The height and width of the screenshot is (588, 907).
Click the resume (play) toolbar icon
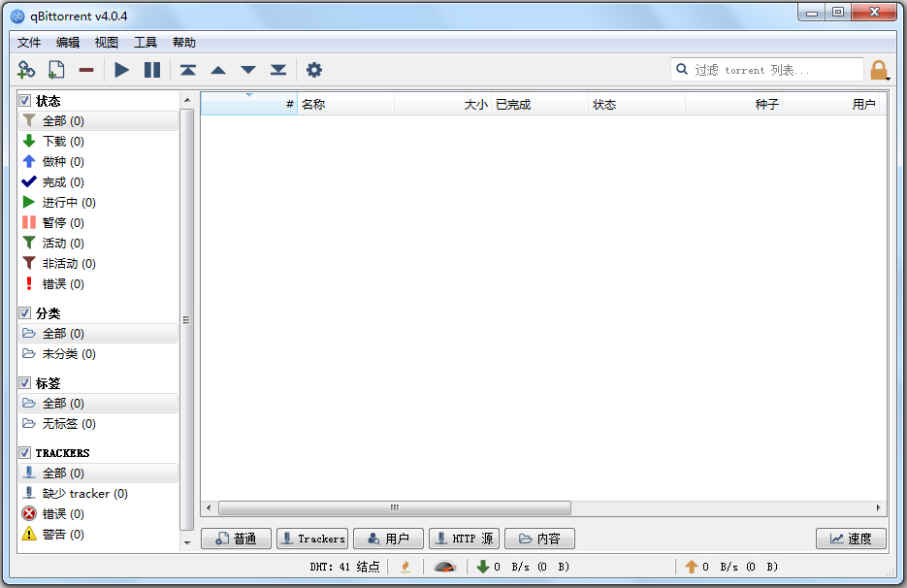(121, 70)
